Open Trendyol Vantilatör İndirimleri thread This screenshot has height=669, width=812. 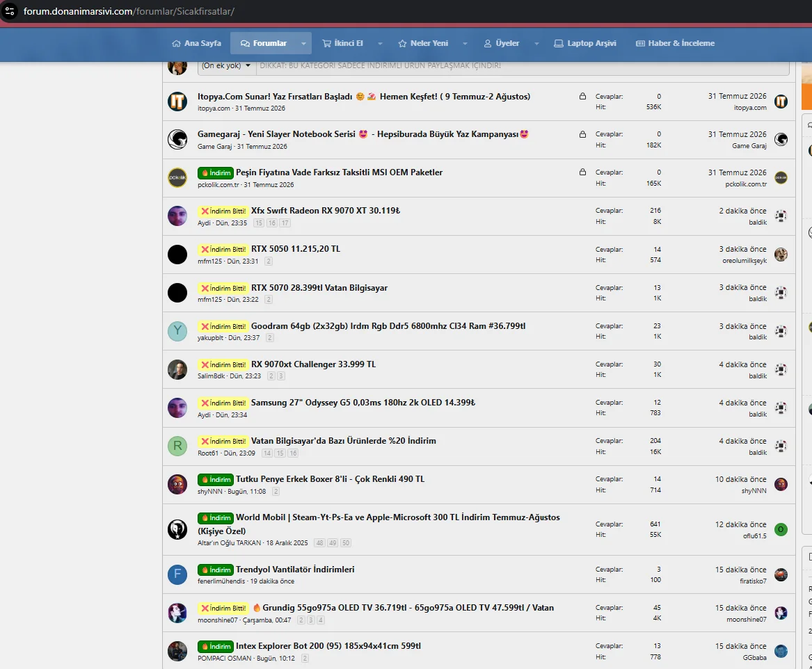(295, 570)
